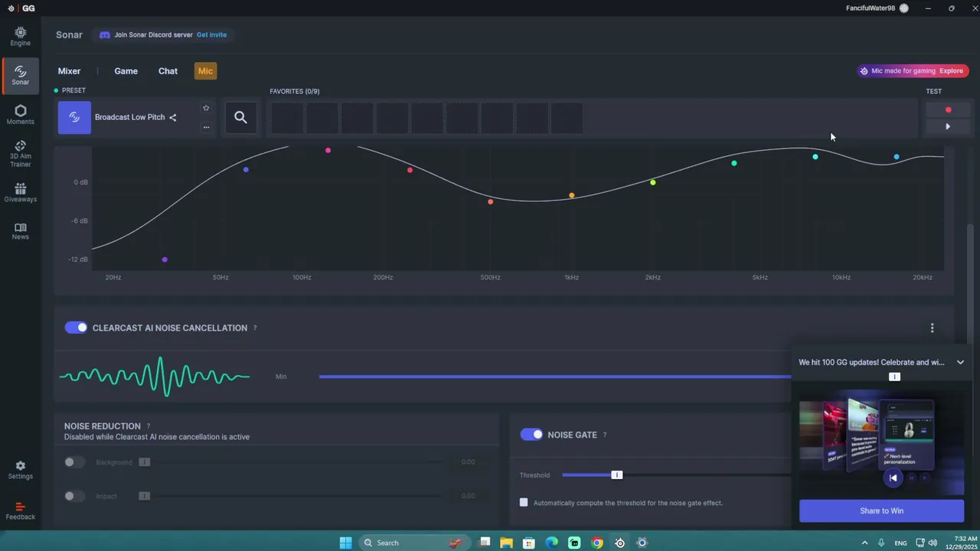Viewport: 980px width, 551px height.
Task: Show Noise Gate help tooltip
Action: 605,435
